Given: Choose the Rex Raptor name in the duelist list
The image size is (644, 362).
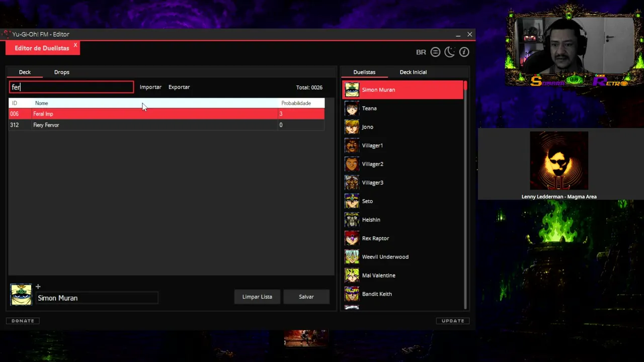Looking at the screenshot, I should tap(375, 239).
